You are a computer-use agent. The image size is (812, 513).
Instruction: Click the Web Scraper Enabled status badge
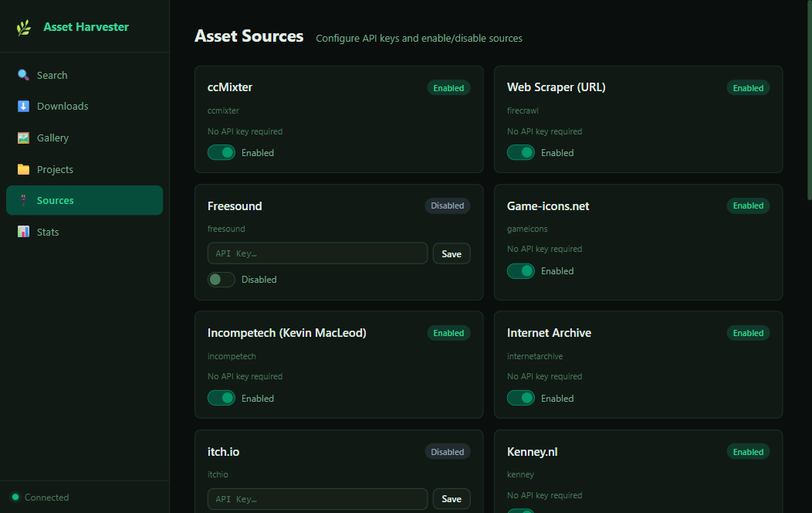pos(748,88)
